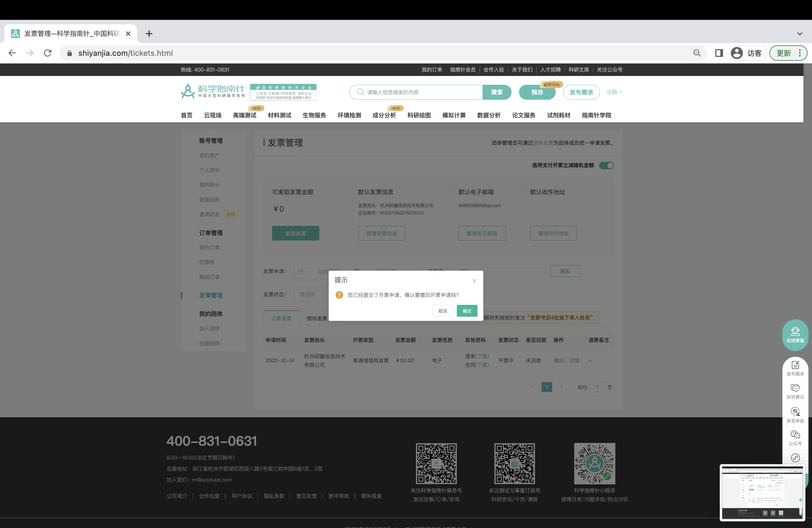Viewport: 812px width, 528px height.
Task: Click the 科学指南针 site logo
Action: click(212, 91)
